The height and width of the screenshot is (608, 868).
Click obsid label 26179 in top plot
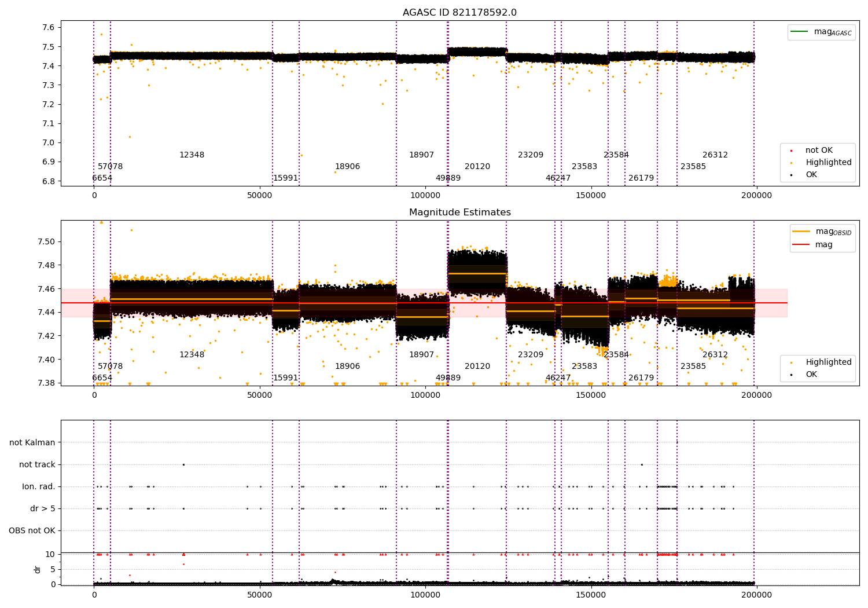[x=641, y=178]
